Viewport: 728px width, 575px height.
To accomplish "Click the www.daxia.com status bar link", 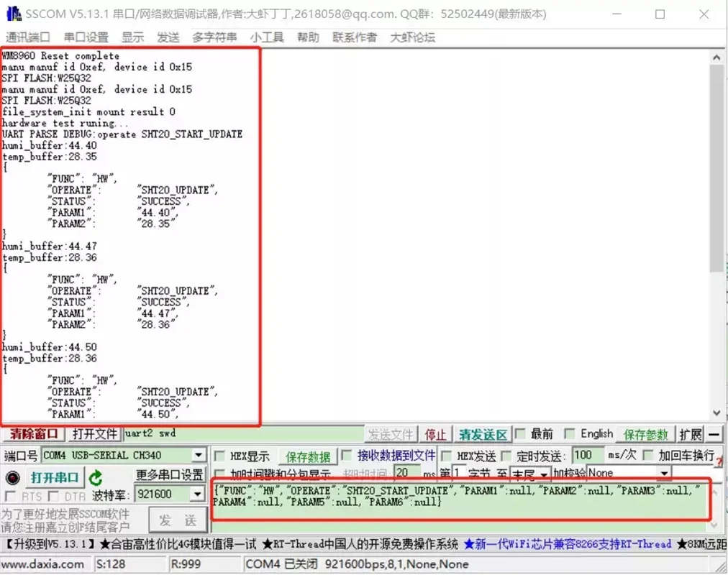I will pos(42,564).
